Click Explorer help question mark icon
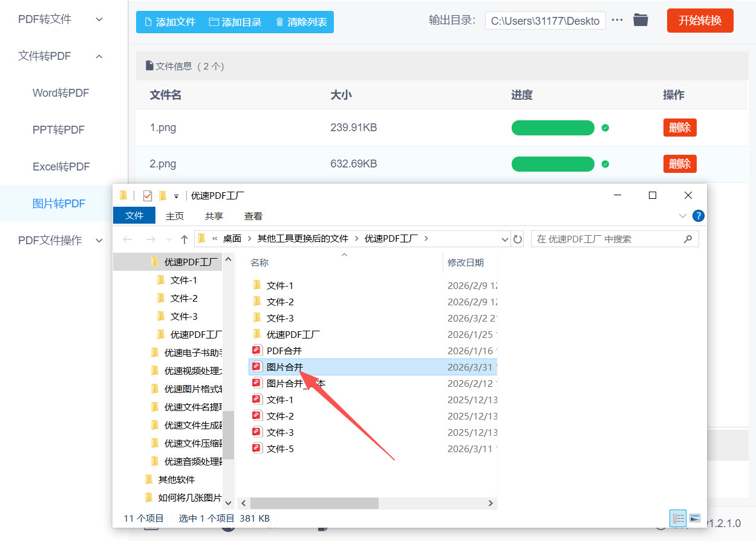The height and width of the screenshot is (541, 756). [699, 216]
